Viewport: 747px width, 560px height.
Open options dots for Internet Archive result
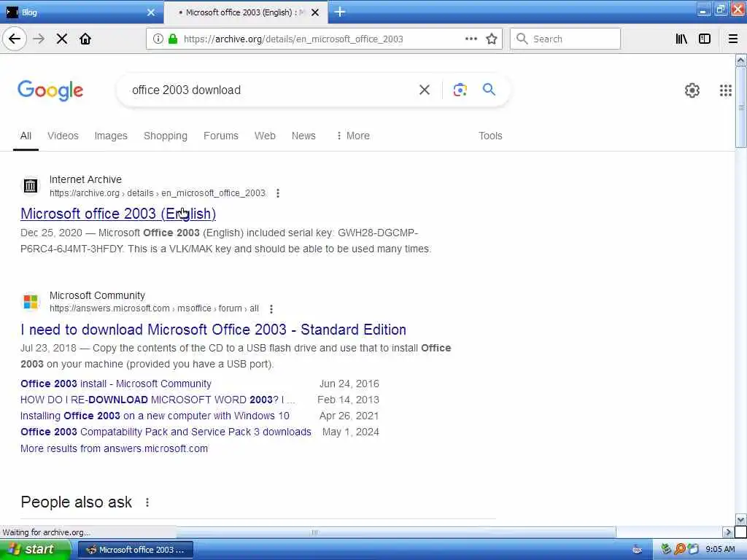pyautogui.click(x=278, y=193)
